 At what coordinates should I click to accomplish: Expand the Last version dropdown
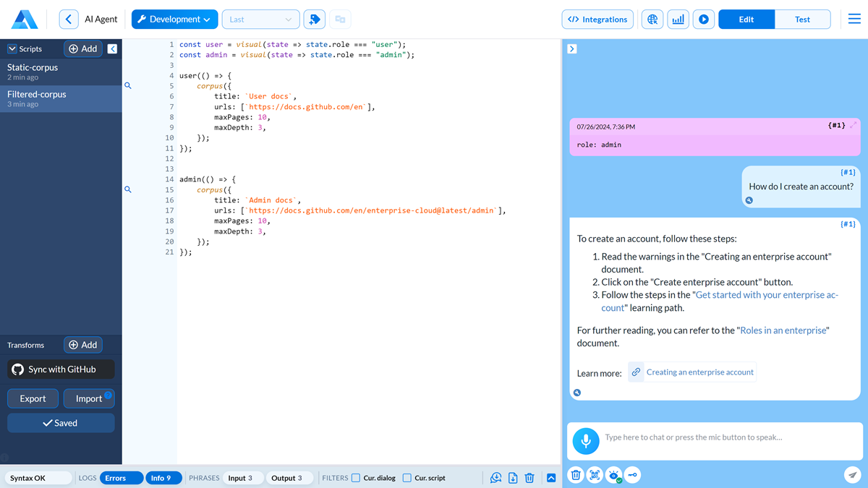pos(260,20)
